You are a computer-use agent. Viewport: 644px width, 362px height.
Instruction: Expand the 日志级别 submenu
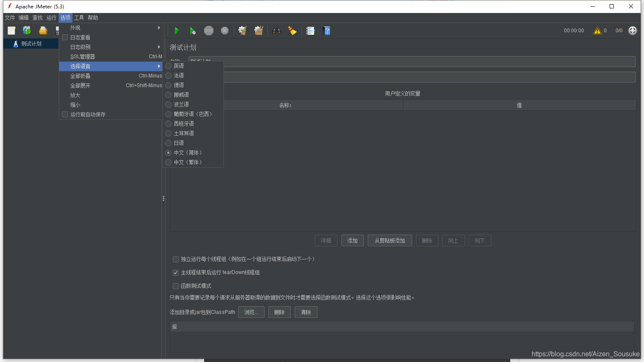tap(111, 47)
